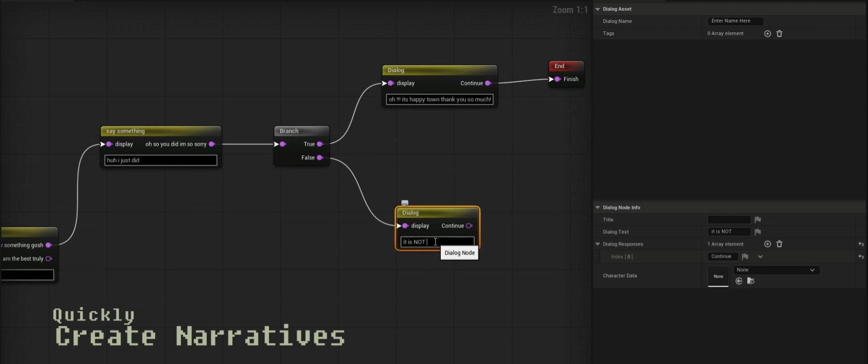
Task: Click the True output pin on Branch node
Action: (x=320, y=144)
